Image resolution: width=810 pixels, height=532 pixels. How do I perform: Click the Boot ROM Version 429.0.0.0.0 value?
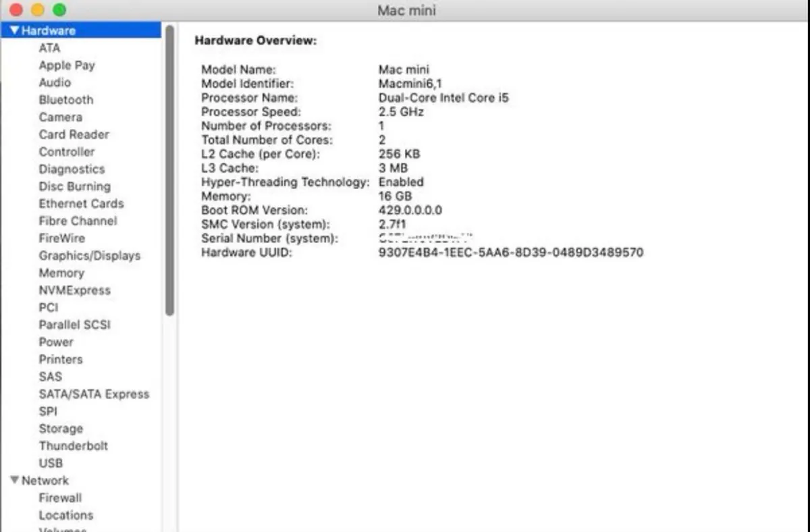(x=410, y=211)
